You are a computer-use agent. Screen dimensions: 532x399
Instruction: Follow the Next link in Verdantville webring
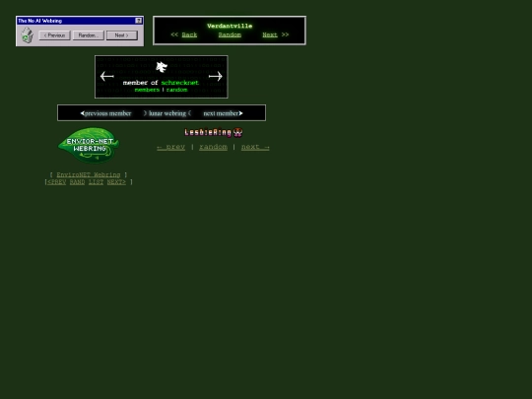[270, 34]
